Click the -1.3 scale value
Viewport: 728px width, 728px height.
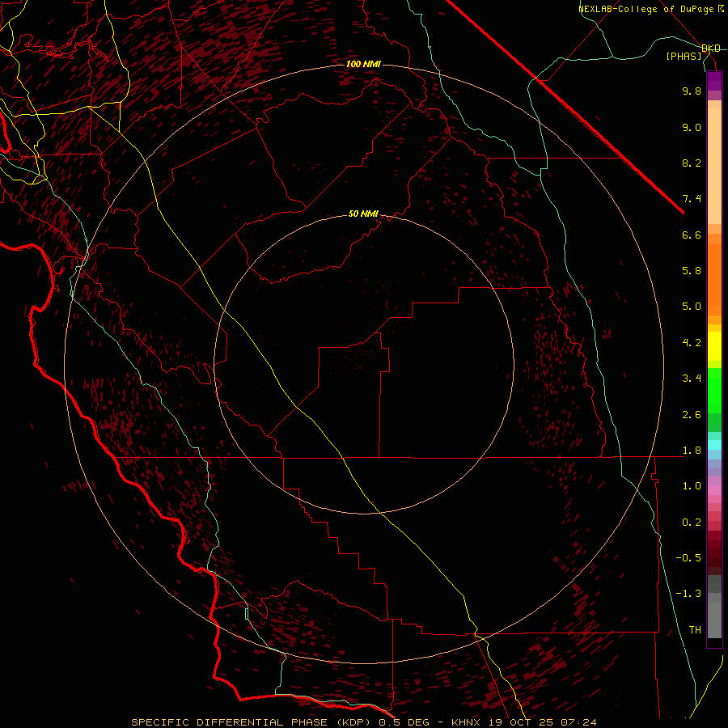688,594
